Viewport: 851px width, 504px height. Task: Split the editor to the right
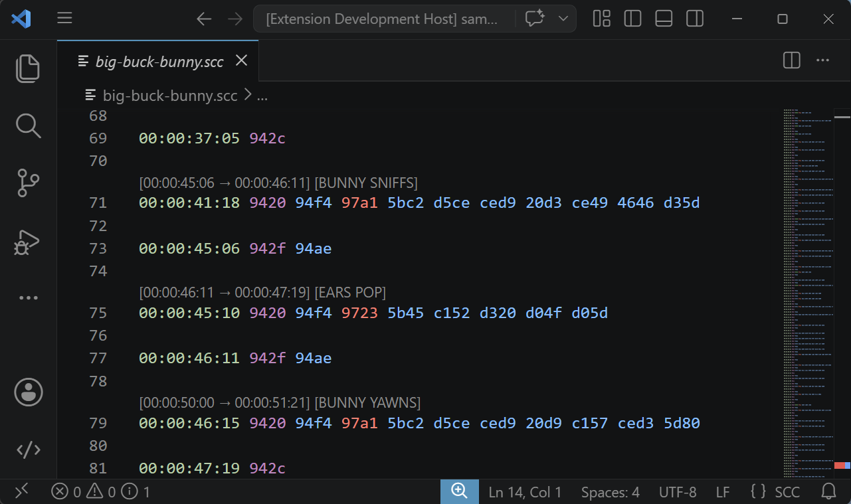click(792, 60)
